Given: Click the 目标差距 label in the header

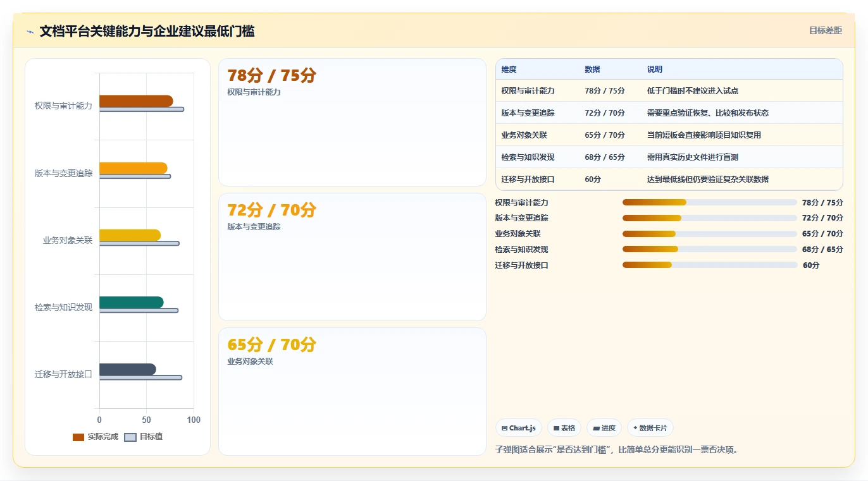Looking at the screenshot, I should pyautogui.click(x=826, y=30).
